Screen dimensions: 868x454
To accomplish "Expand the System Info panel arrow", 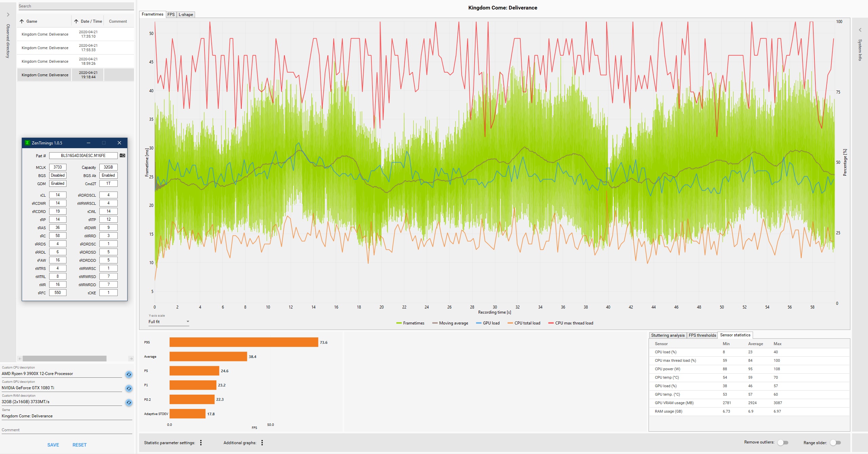I will 860,30.
